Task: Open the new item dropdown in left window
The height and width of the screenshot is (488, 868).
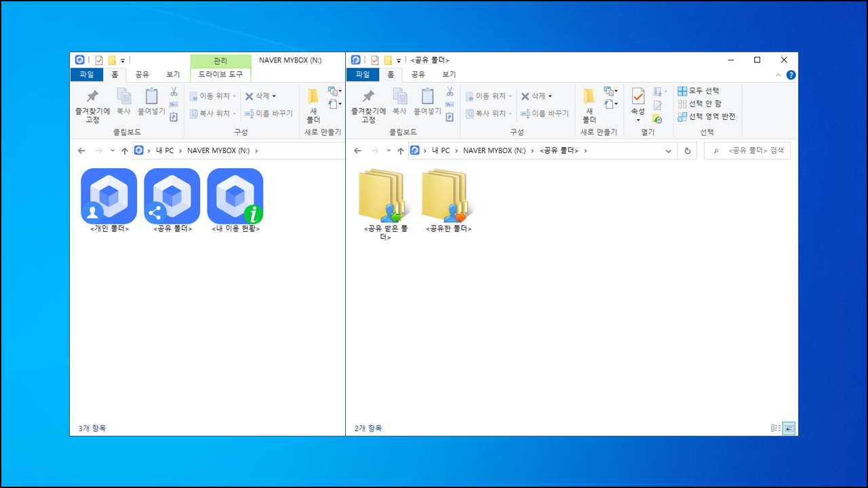Action: tap(334, 91)
